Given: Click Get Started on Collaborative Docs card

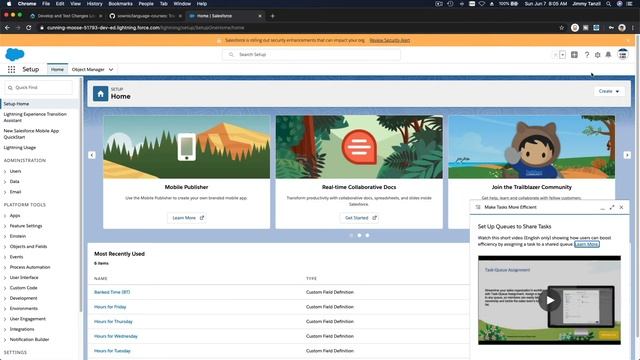Looking at the screenshot, I should [359, 218].
